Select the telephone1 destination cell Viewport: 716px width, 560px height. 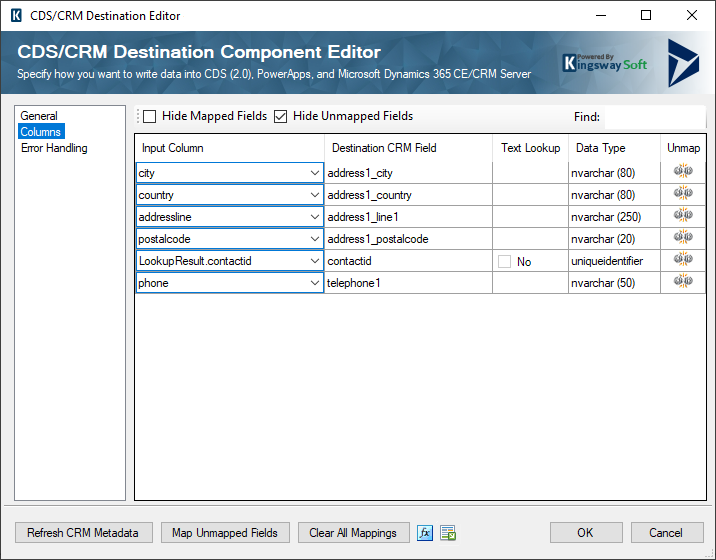point(408,283)
